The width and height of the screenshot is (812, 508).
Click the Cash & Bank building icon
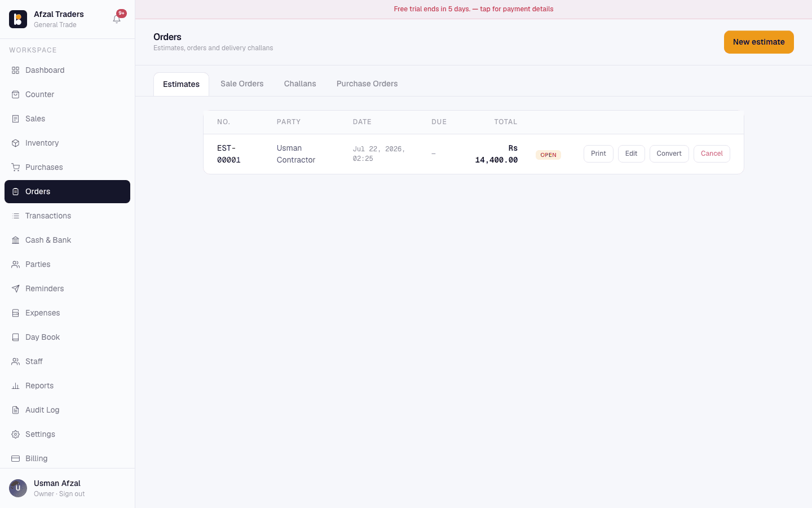[16, 240]
